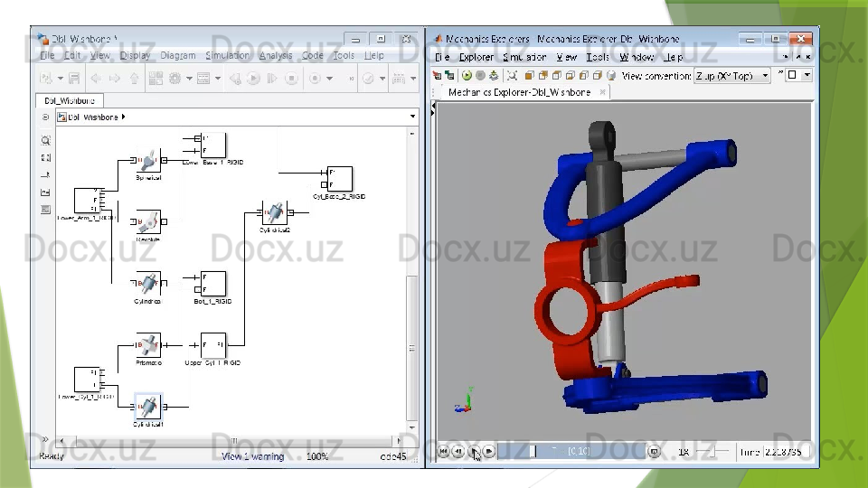Click the Lower_Base_1_RIGID block

pos(213,145)
